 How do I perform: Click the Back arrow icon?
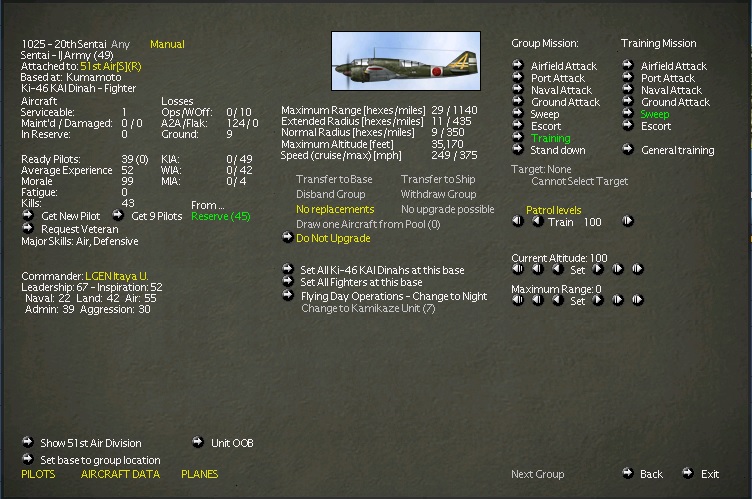click(x=628, y=473)
